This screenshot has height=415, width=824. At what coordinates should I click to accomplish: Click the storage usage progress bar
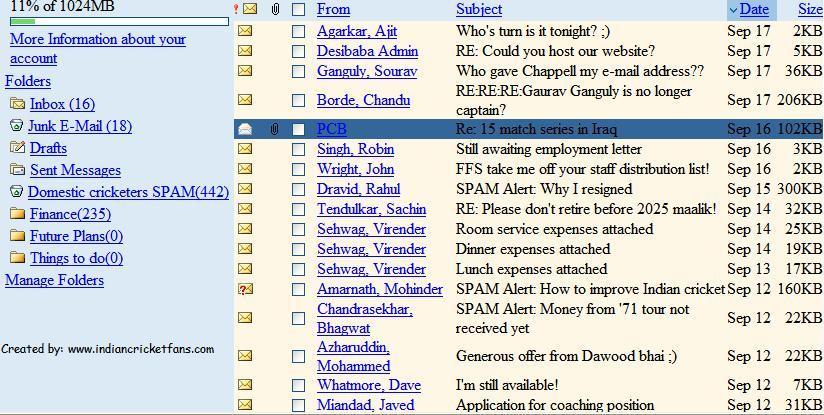(x=118, y=21)
